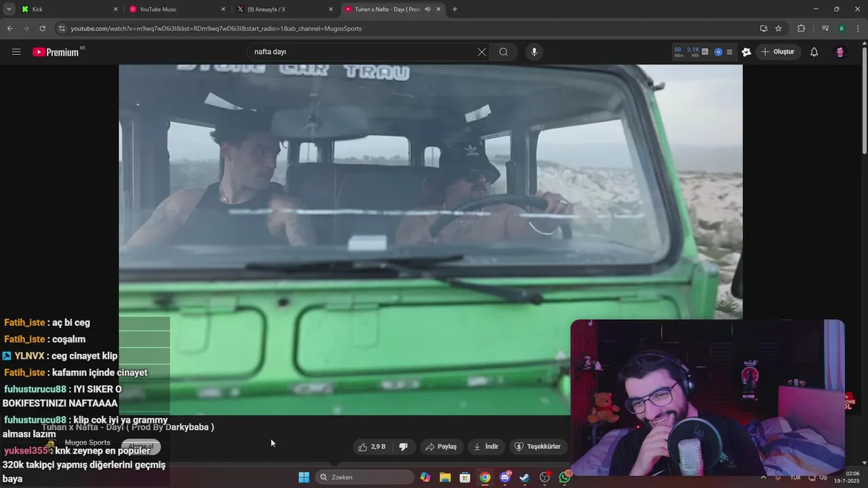Open a new browser tab
The width and height of the screenshot is (868, 488).
coord(454,9)
